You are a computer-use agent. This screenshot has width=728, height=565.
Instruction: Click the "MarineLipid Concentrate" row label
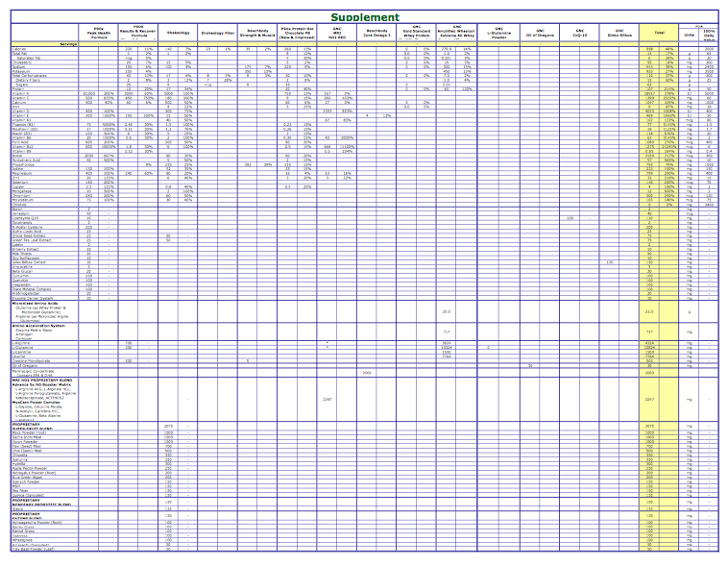tap(33, 371)
